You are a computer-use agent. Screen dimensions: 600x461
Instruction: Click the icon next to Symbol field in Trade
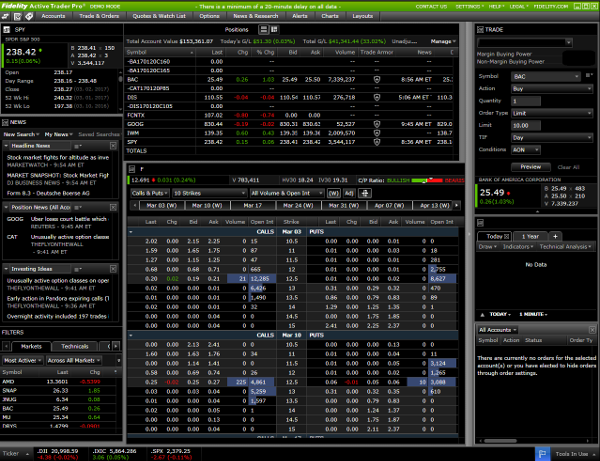[x=589, y=76]
